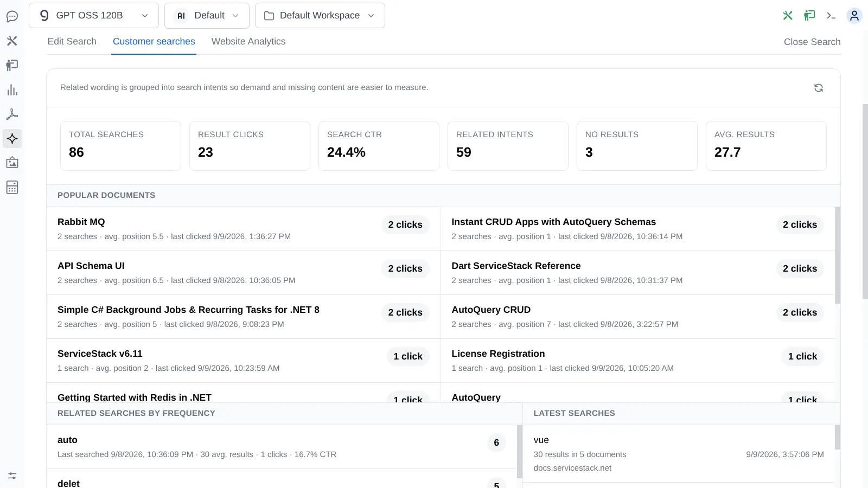Click the Related Searches By Frequency header
Image resolution: width=868 pixels, height=488 pixels.
(x=284, y=413)
